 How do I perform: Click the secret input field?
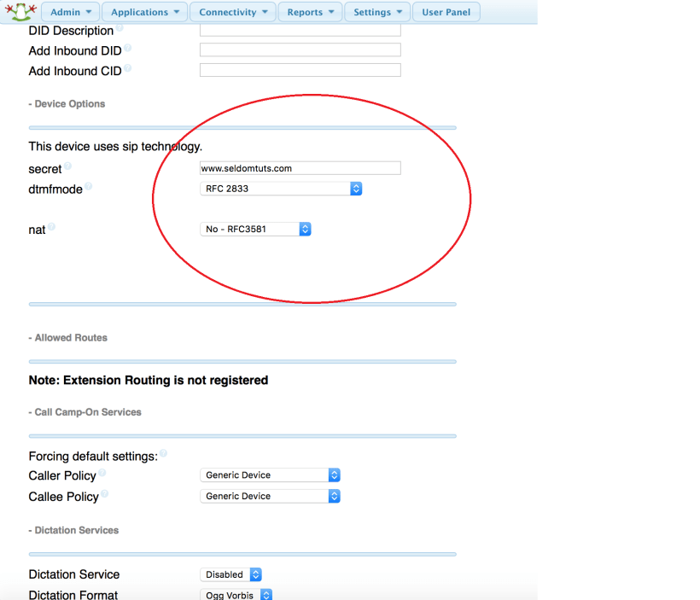point(300,168)
